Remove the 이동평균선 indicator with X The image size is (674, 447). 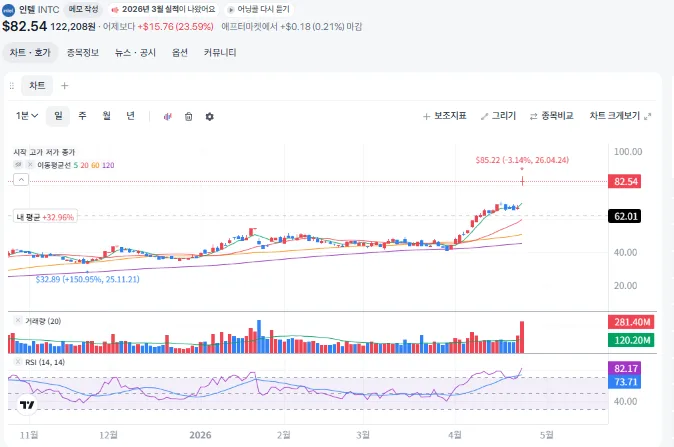30,165
